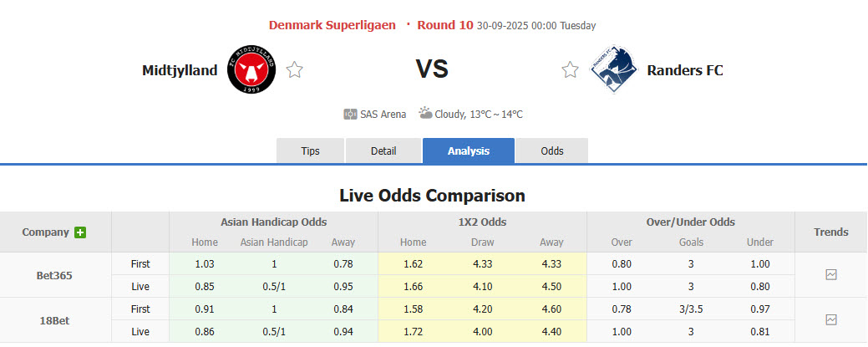This screenshot has width=868, height=347.
Task: Click 18Bet first draw odds 4.20
Action: pos(483,309)
